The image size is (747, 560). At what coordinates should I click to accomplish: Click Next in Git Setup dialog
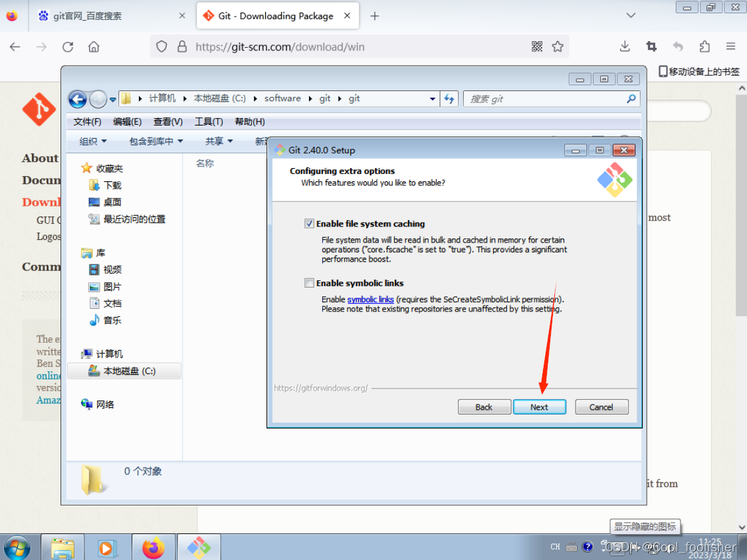[x=539, y=407]
